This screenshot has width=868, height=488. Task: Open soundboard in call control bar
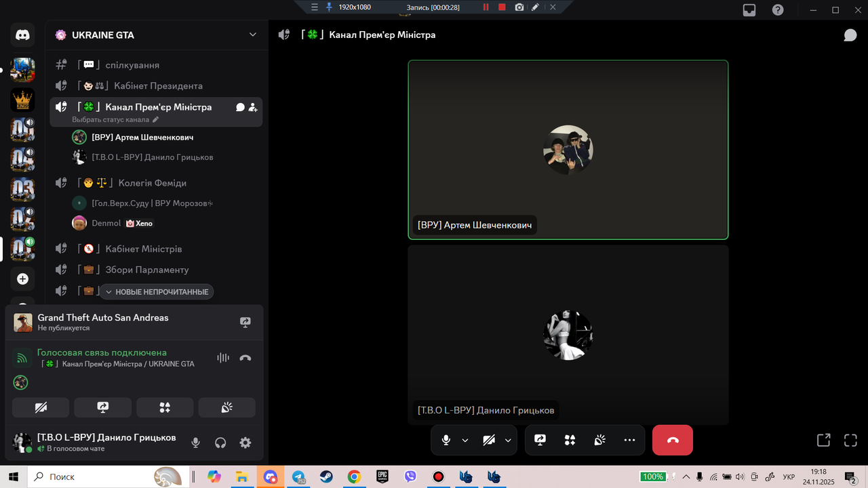point(599,440)
